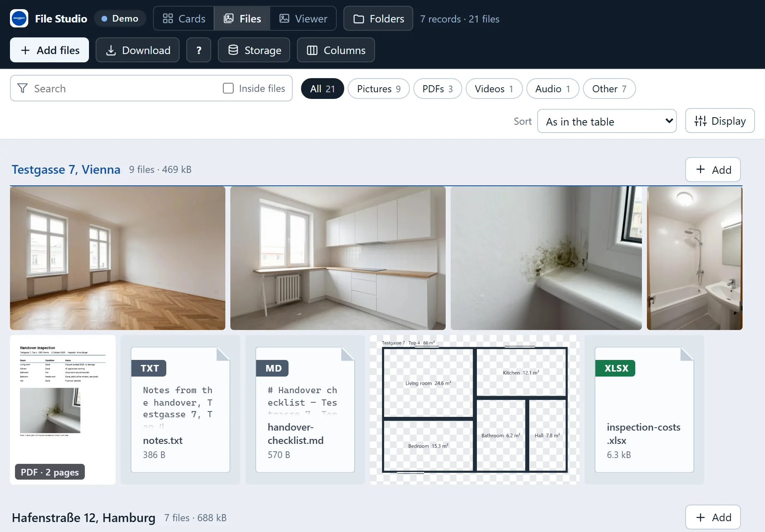Click Add for Testgasse 7, Vienna
Viewport: 765px width, 532px height.
point(713,170)
